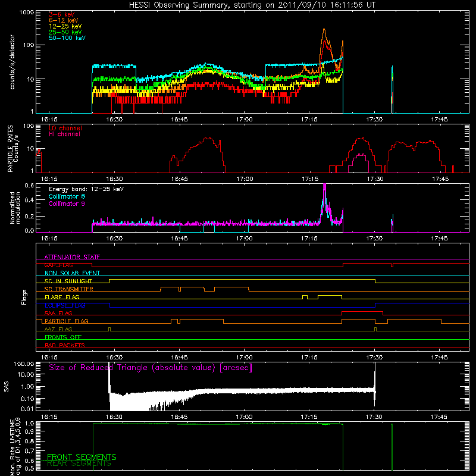
Task: Select the 12-25 keV legend label
Action: [x=65, y=26]
